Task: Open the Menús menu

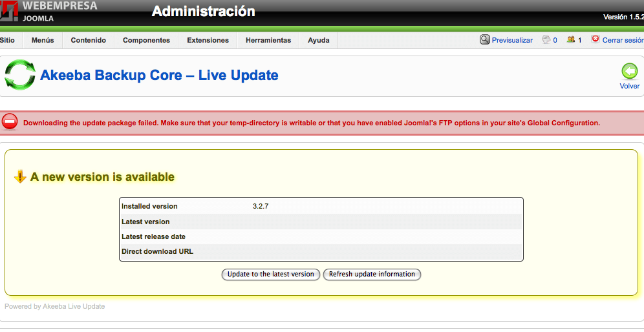Action: pos(43,40)
